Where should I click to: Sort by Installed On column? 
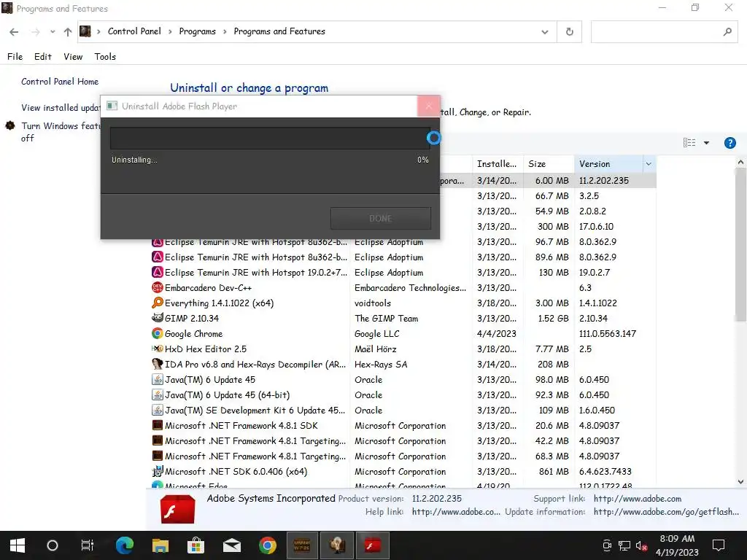498,164
